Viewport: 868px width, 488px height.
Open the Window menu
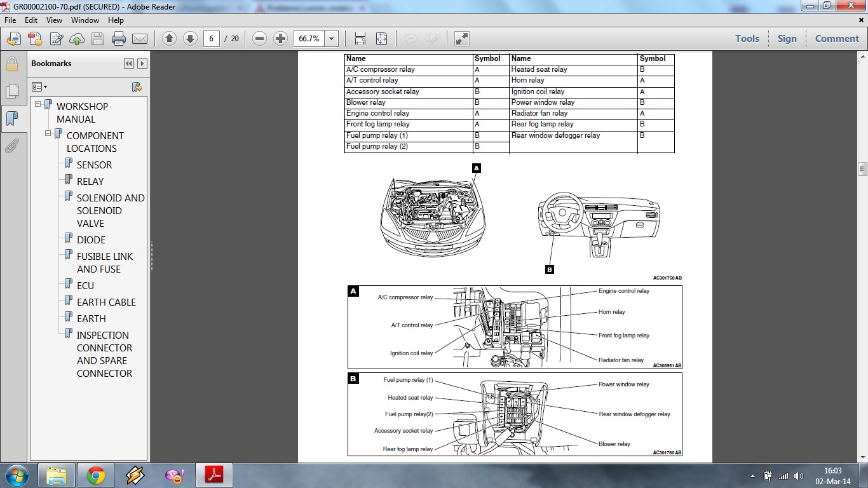click(85, 20)
